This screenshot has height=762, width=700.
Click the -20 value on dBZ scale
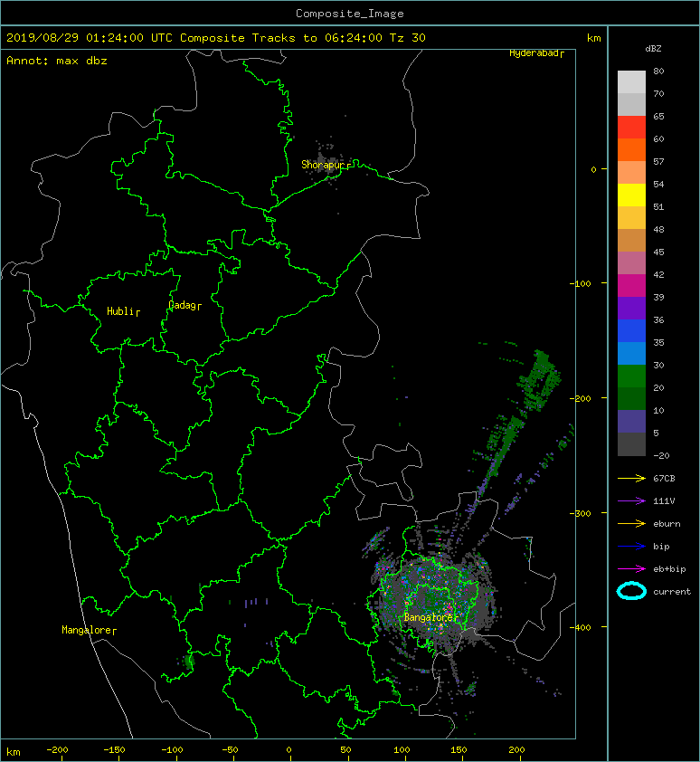[x=661, y=455]
